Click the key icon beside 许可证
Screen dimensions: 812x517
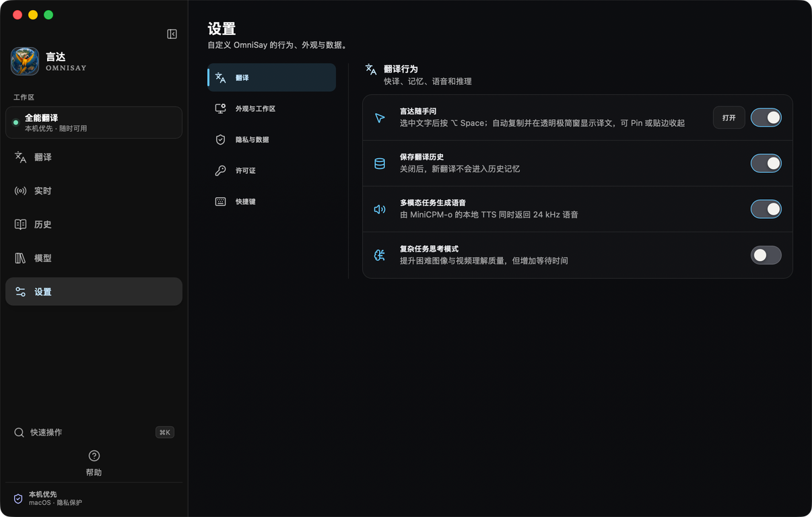(221, 170)
